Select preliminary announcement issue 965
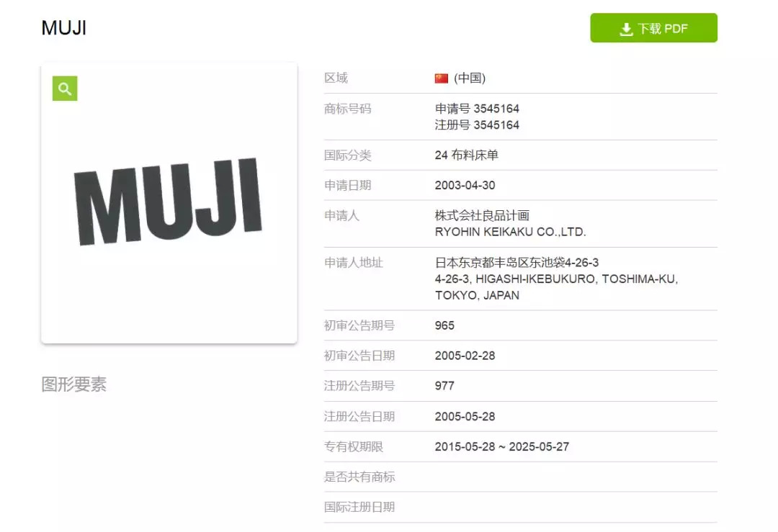 point(444,325)
